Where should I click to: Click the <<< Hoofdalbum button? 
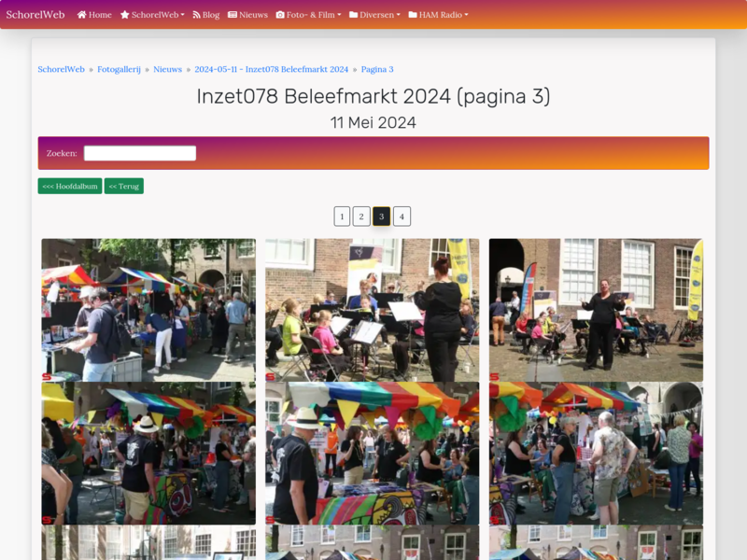point(70,186)
